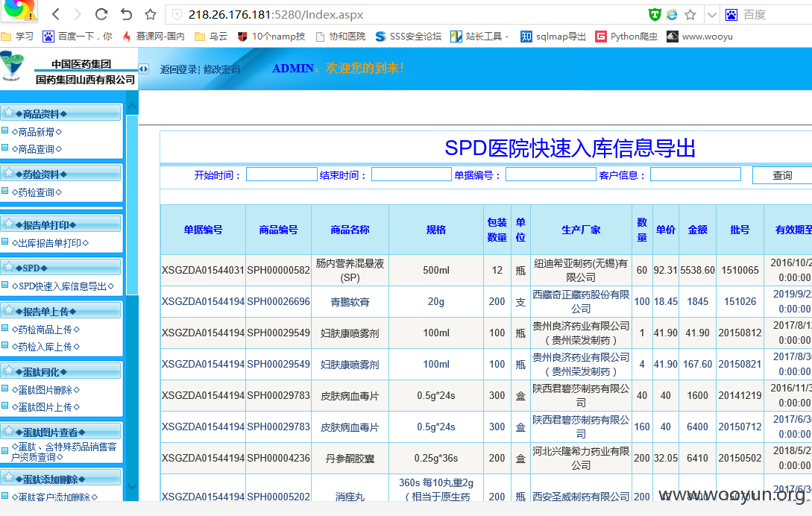Expand the SPD sidebar section header
The width and height of the screenshot is (812, 516).
coord(60,268)
